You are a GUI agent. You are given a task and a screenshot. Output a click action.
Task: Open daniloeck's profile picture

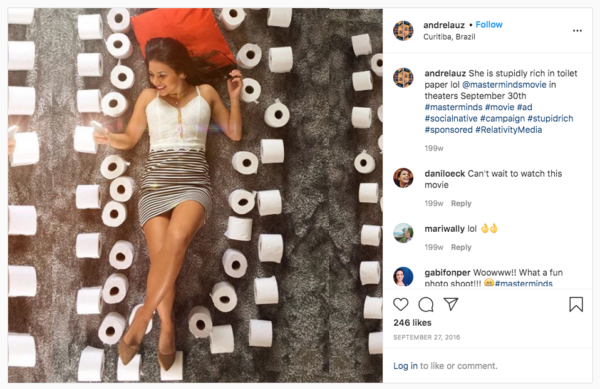(x=403, y=178)
